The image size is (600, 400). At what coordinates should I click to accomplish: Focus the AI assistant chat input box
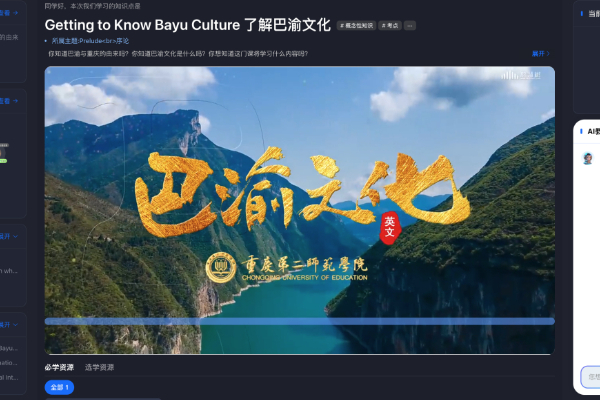(590, 377)
